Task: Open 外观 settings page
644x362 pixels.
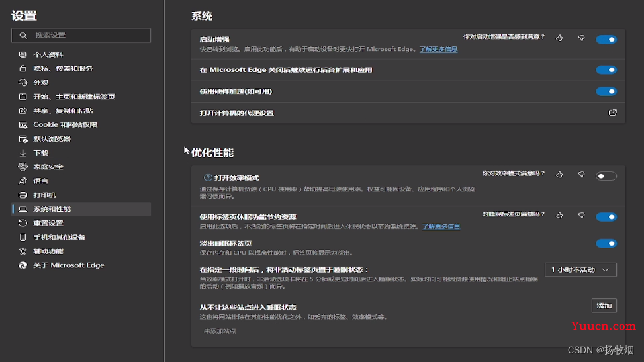Action: [81, 83]
